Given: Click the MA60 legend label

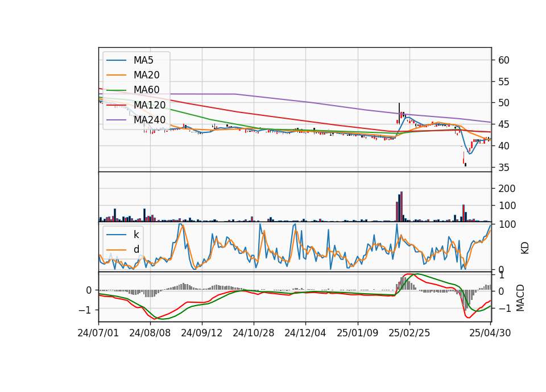Looking at the screenshot, I should coord(146,90).
